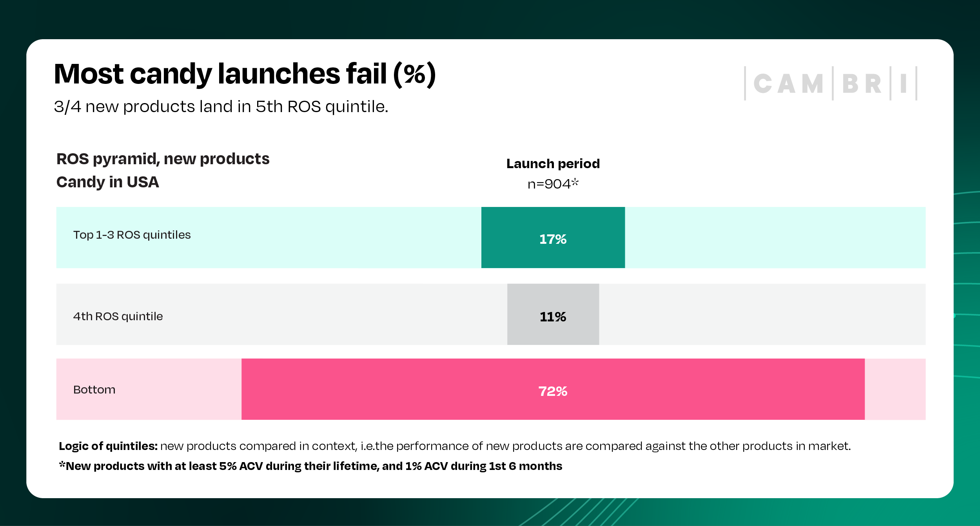The image size is (980, 526).
Task: Select the gray 11% bar
Action: point(553,314)
